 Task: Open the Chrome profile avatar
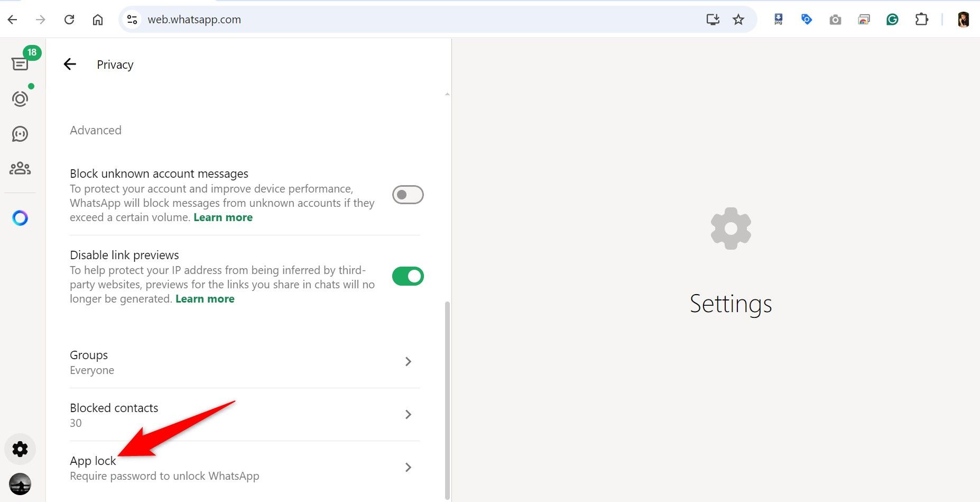coord(963,20)
